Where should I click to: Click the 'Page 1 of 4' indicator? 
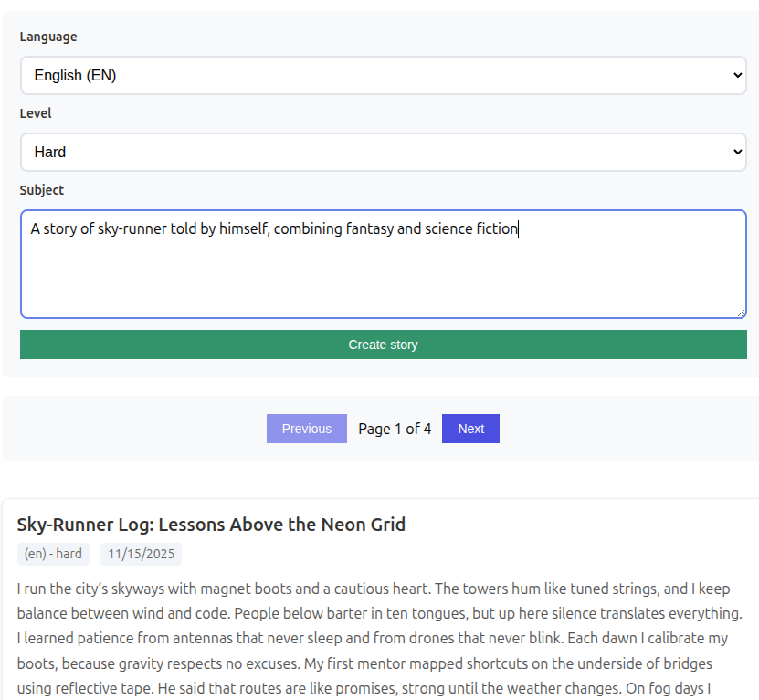(x=395, y=429)
